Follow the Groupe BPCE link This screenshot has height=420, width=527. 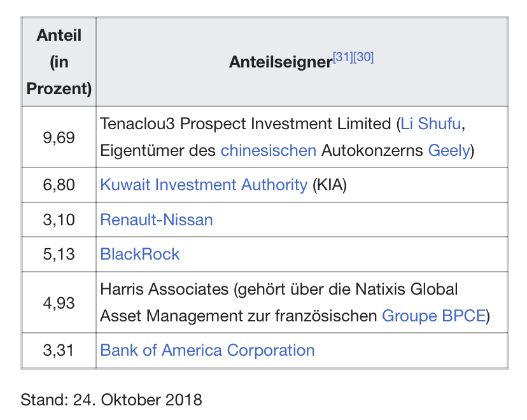click(x=434, y=316)
